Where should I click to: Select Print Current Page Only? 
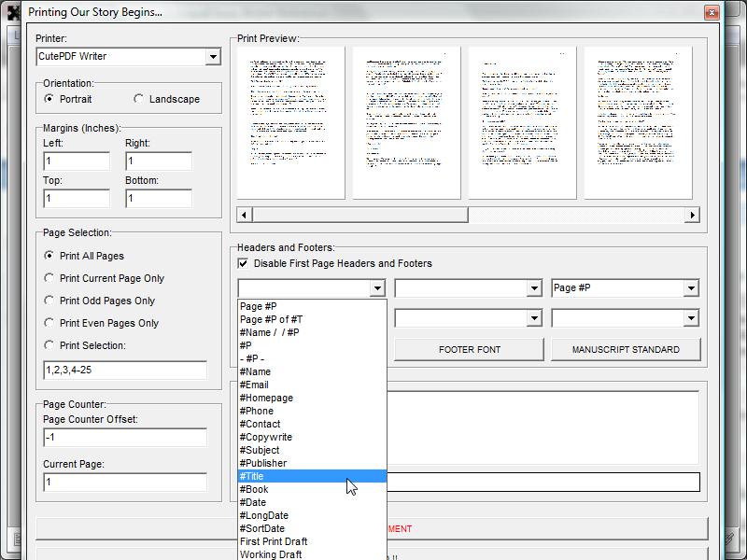49,278
